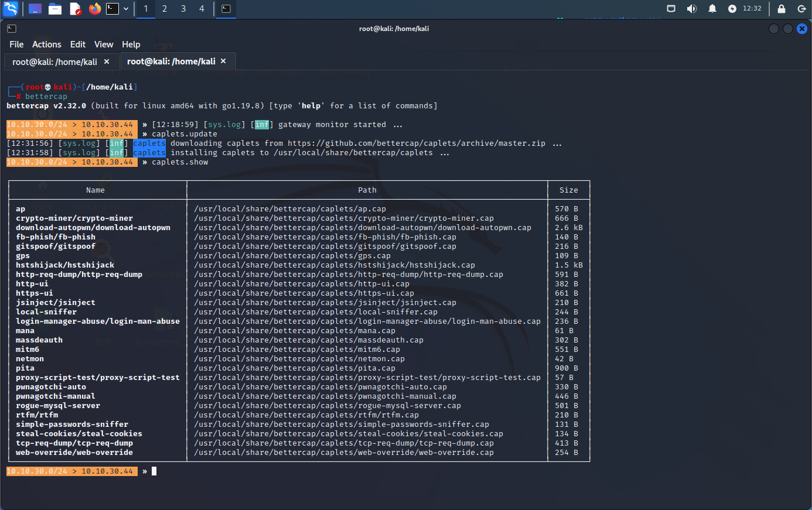Click the path /usr/local/share/bettercap/caplets/ap.cap
This screenshot has width=812, height=510.
coord(290,209)
